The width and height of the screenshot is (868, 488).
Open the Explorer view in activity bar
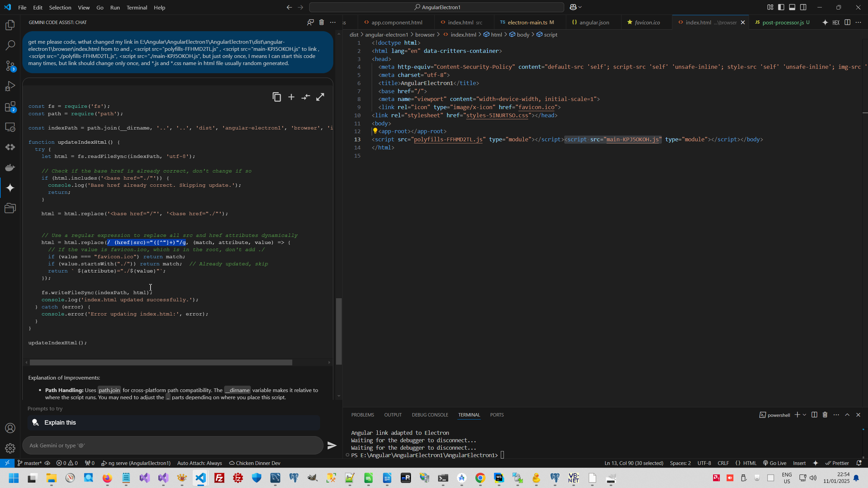(10, 25)
